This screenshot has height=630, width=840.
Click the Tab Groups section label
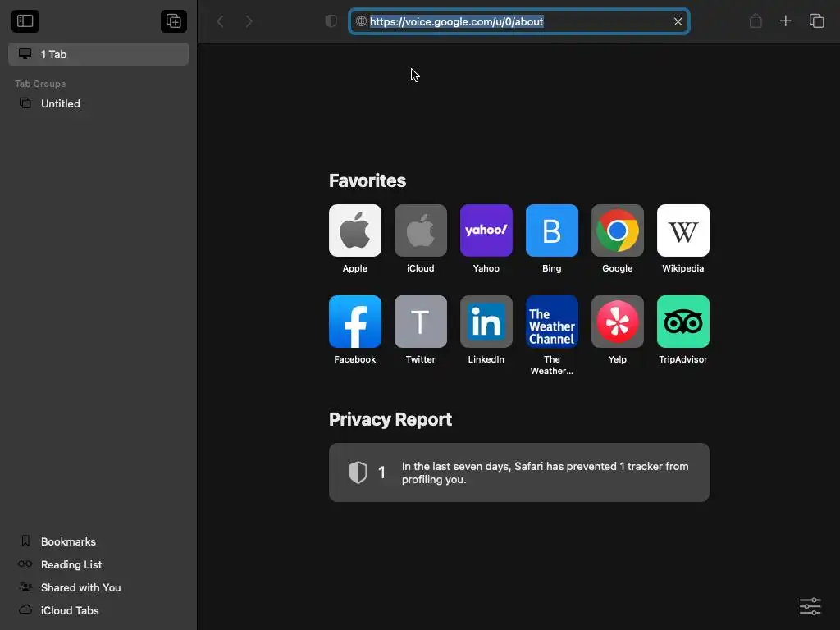coord(40,84)
